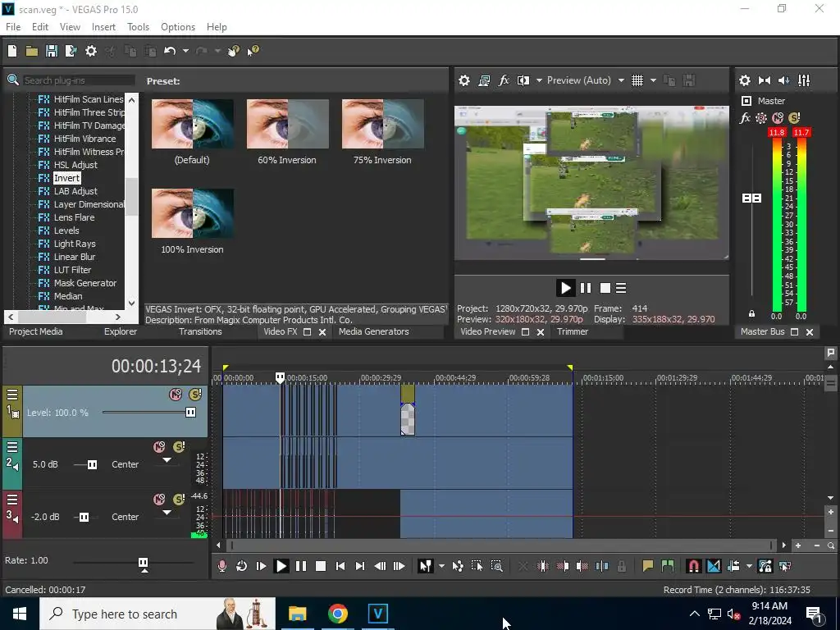Open mixing console icon on Master Bus
This screenshot has width=840, height=630.
[x=804, y=80]
